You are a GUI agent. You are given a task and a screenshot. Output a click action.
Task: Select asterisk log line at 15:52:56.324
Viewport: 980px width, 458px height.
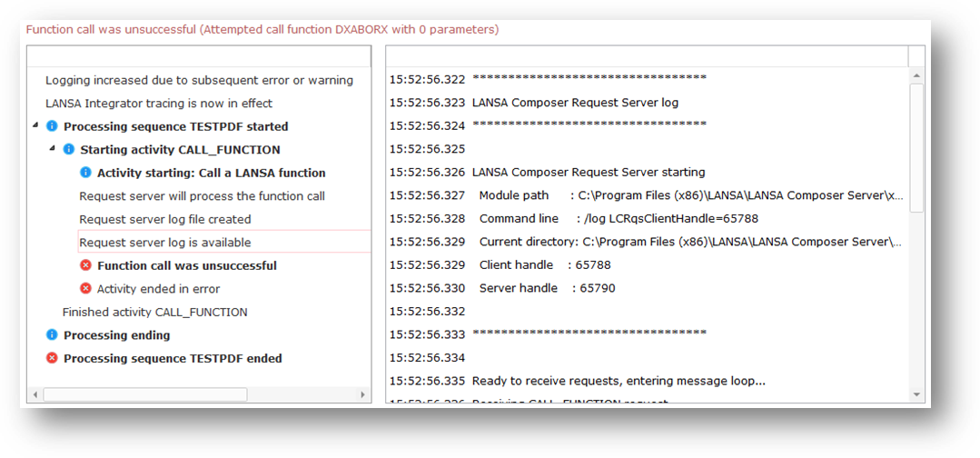647,125
